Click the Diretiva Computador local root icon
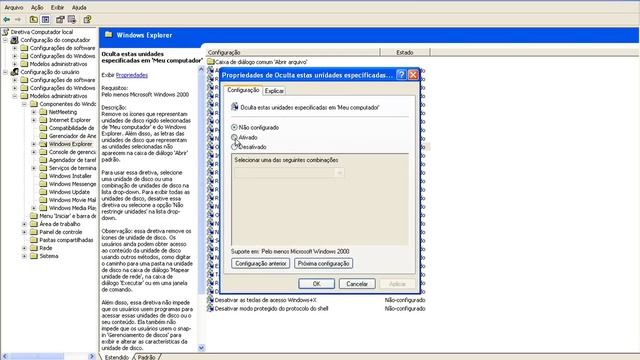 (5, 32)
